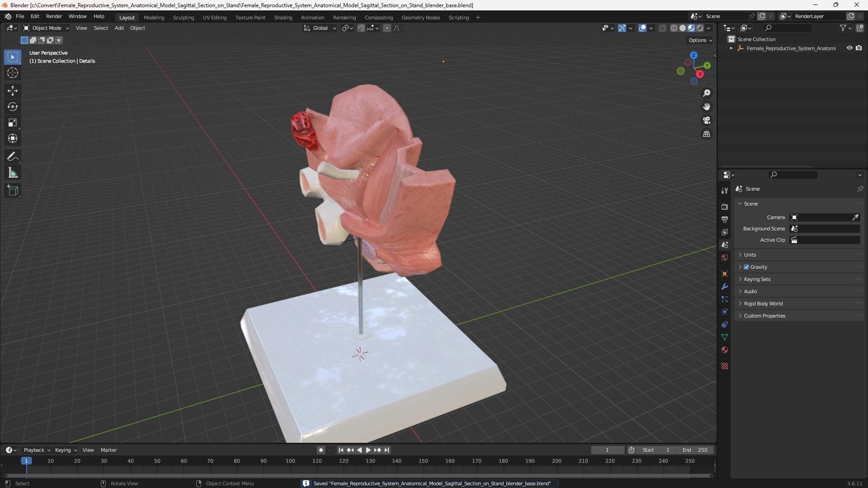Activate the Rotate tool
Screen dimensions: 868x488
(13, 107)
